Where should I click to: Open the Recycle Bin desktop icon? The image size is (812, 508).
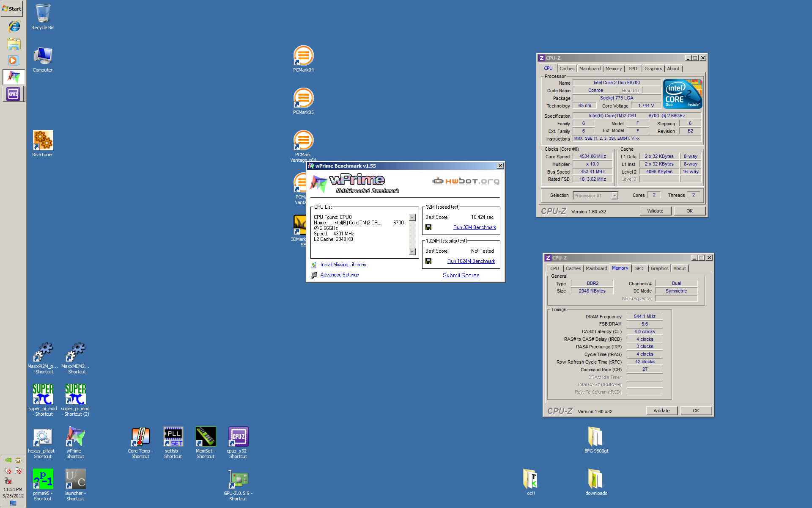[43, 17]
